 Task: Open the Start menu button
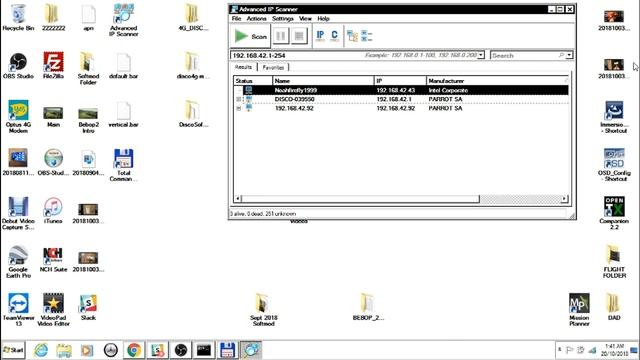(13, 350)
